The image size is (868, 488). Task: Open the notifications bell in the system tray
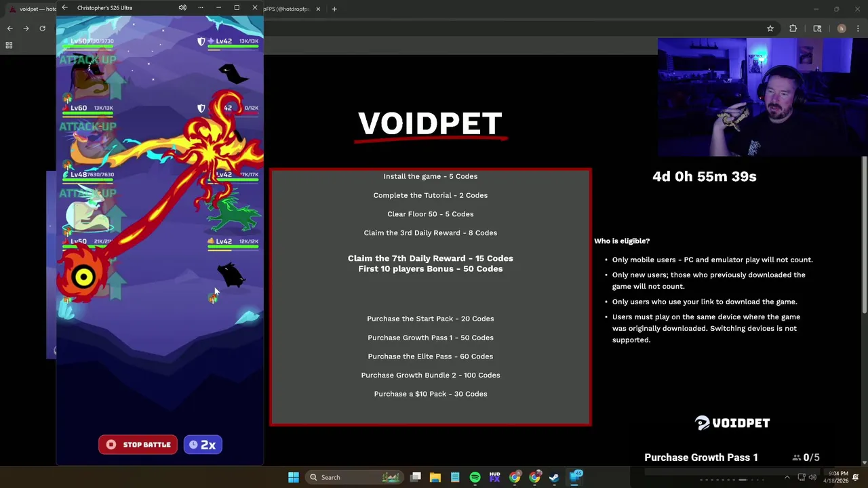(x=856, y=477)
